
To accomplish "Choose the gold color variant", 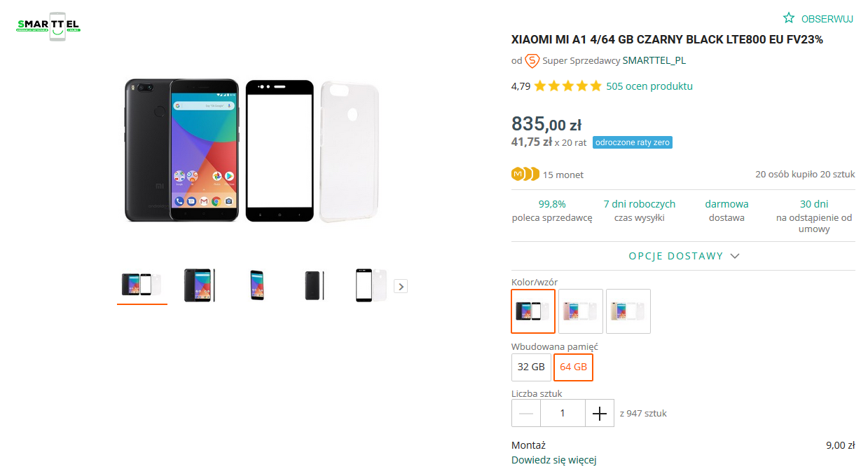I will [x=628, y=311].
